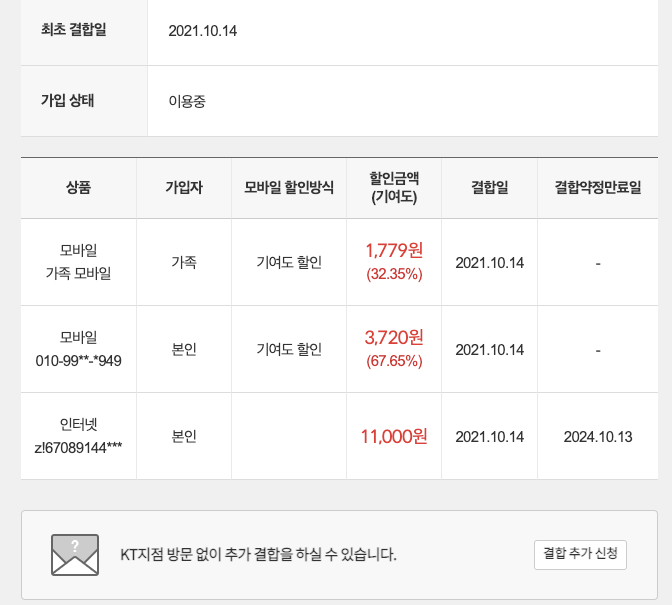Click the 상품 column header
672x605 pixels.
click(x=78, y=188)
